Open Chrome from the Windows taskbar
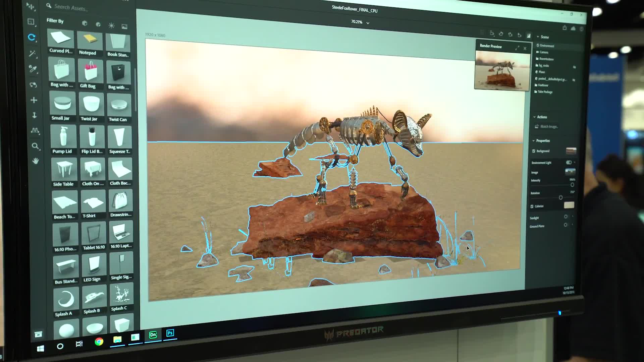Viewport: 644px width, 362px height. (99, 341)
